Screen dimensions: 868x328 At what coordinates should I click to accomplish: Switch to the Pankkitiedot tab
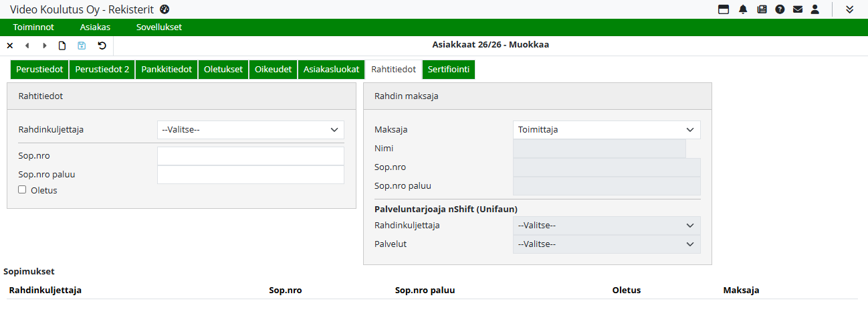(x=167, y=70)
